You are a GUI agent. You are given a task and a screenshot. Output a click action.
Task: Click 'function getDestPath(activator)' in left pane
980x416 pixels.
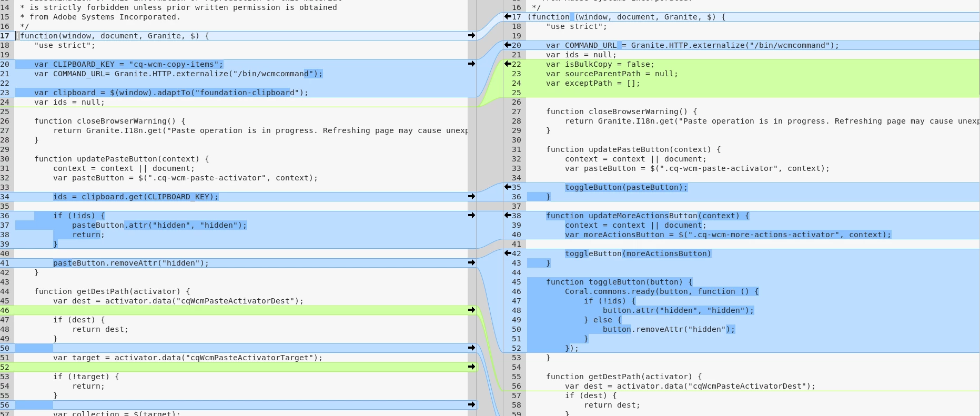(112, 291)
